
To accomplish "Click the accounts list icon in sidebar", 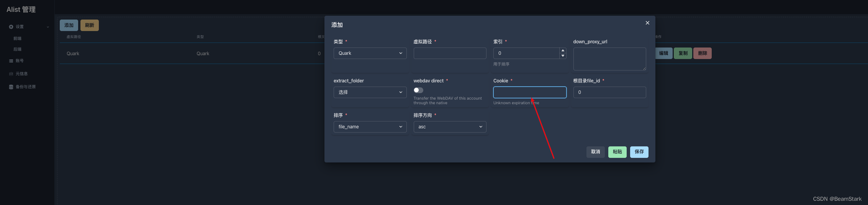I will click(x=11, y=61).
